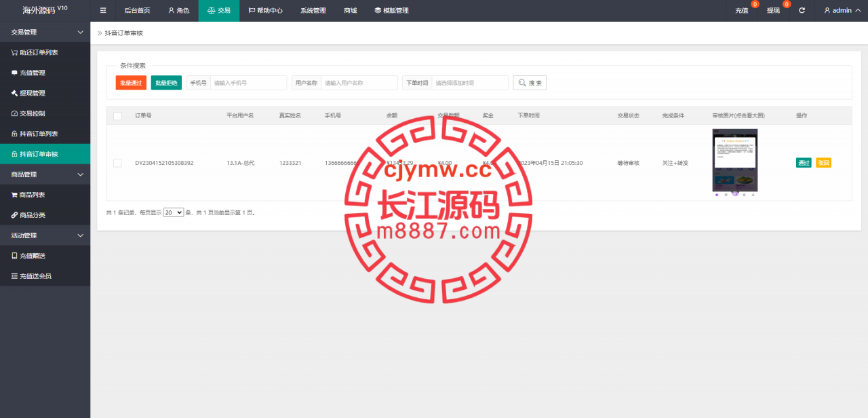Click the cart icon beside 助还订单列表
The width and height of the screenshot is (868, 418).
[14, 52]
